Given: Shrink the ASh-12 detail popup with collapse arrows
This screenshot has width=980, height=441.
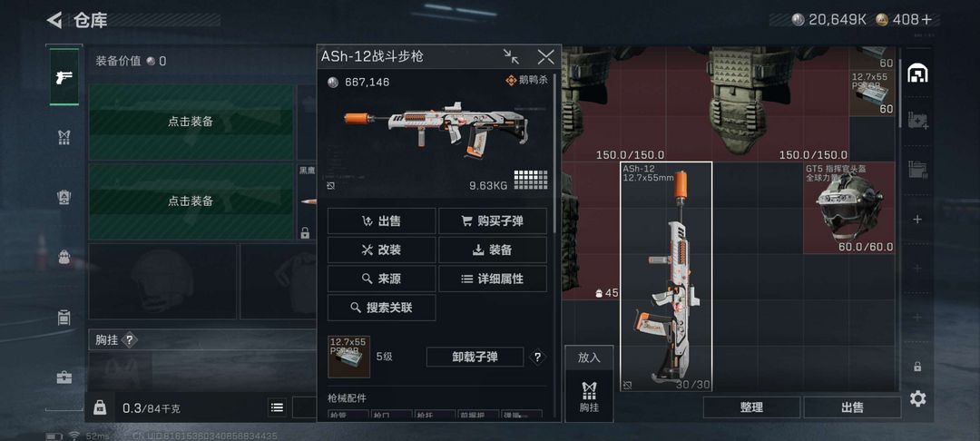Looking at the screenshot, I should tap(511, 57).
